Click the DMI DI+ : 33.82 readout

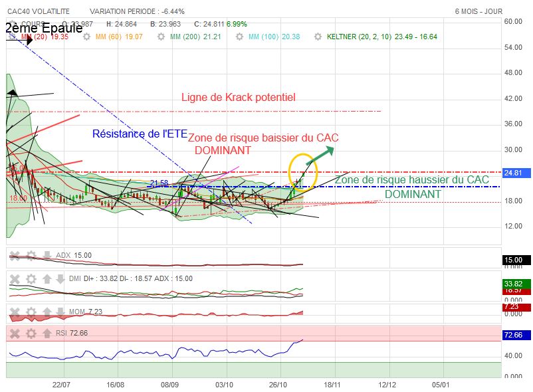pyautogui.click(x=93, y=279)
